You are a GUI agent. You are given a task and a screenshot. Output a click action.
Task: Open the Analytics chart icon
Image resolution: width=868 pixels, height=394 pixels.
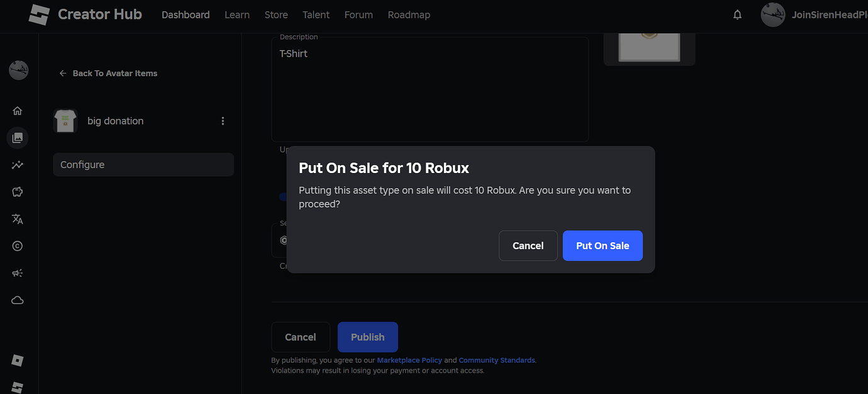point(18,165)
